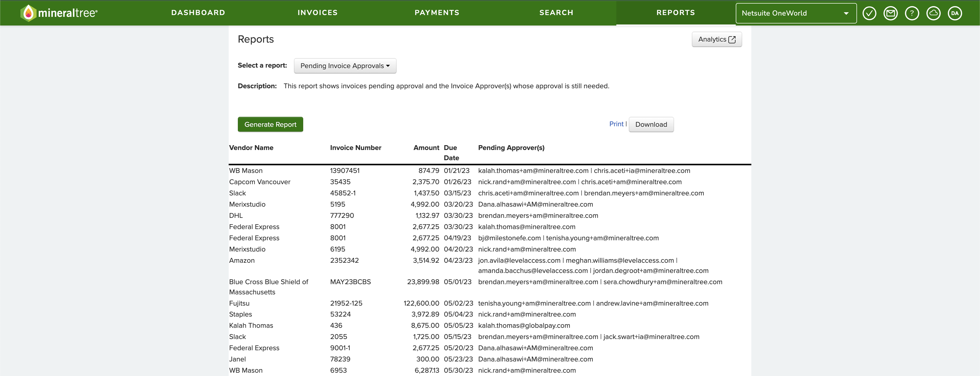Click the due date 05/02/23
980x376 pixels.
click(x=458, y=303)
